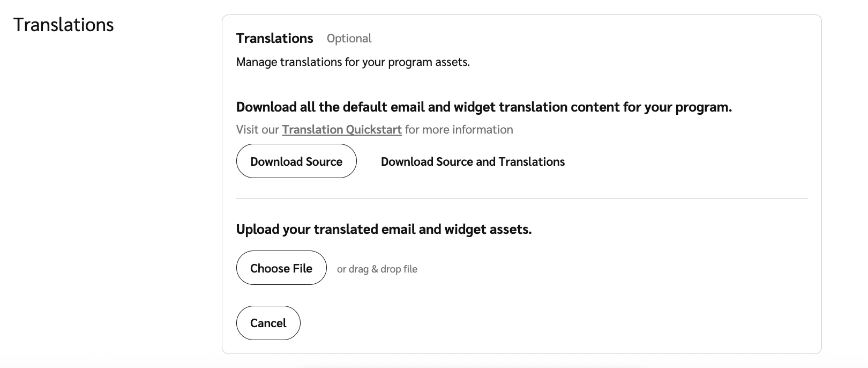Click 'Manage translations for your program assets' text
Image resolution: width=868 pixels, height=368 pixels.
pyautogui.click(x=353, y=62)
